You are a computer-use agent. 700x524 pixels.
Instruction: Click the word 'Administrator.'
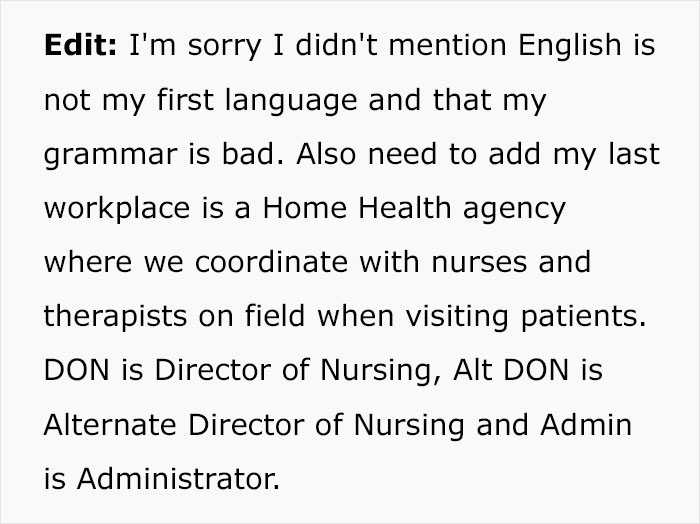[178, 478]
